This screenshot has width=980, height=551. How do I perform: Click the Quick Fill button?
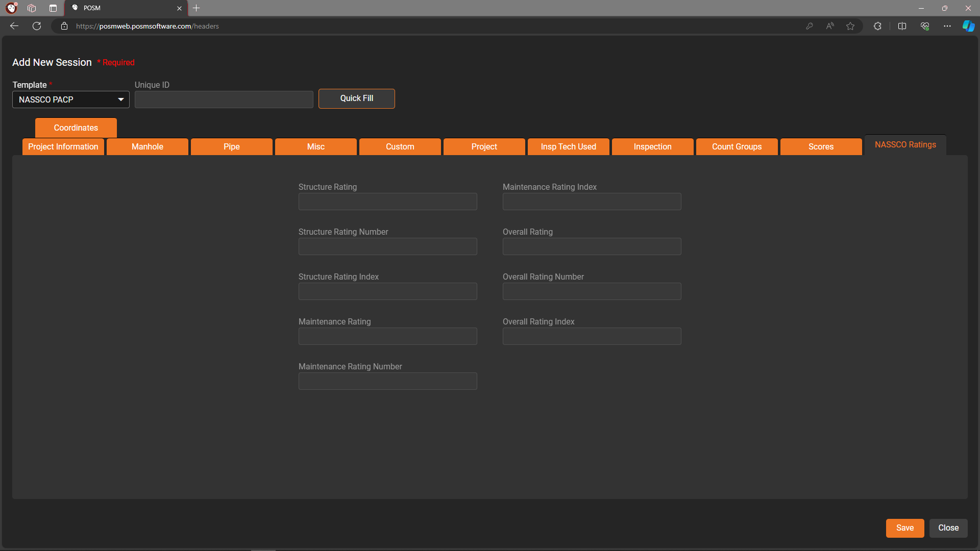coord(357,98)
